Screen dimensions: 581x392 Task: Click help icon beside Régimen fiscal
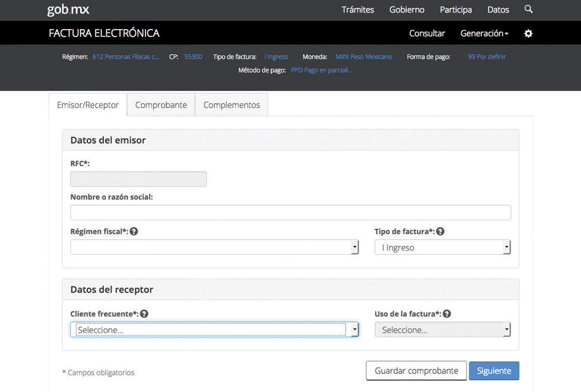[x=134, y=232]
